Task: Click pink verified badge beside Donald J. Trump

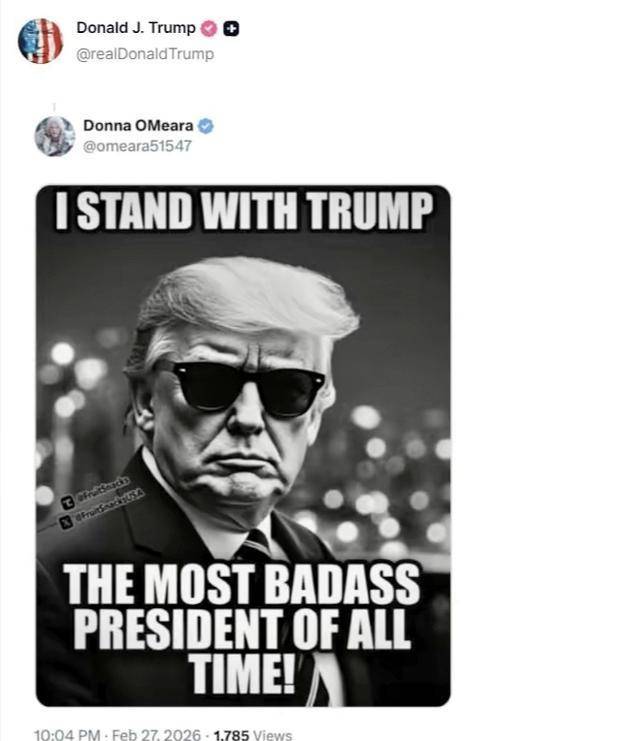Action: pyautogui.click(x=209, y=29)
